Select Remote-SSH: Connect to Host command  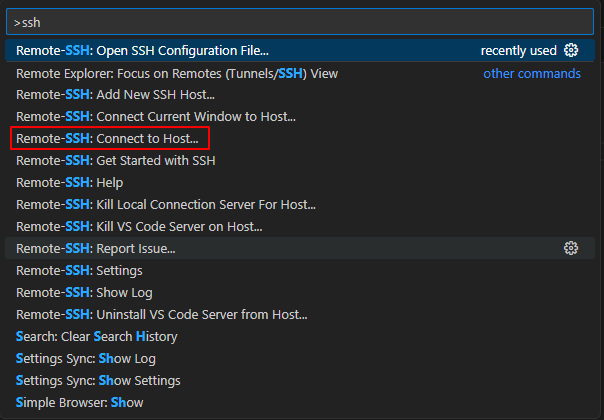tap(300, 138)
